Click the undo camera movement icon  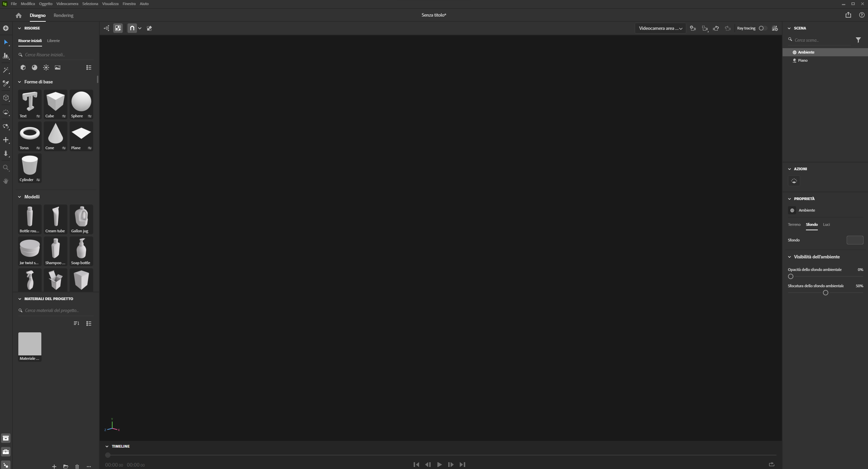click(716, 28)
